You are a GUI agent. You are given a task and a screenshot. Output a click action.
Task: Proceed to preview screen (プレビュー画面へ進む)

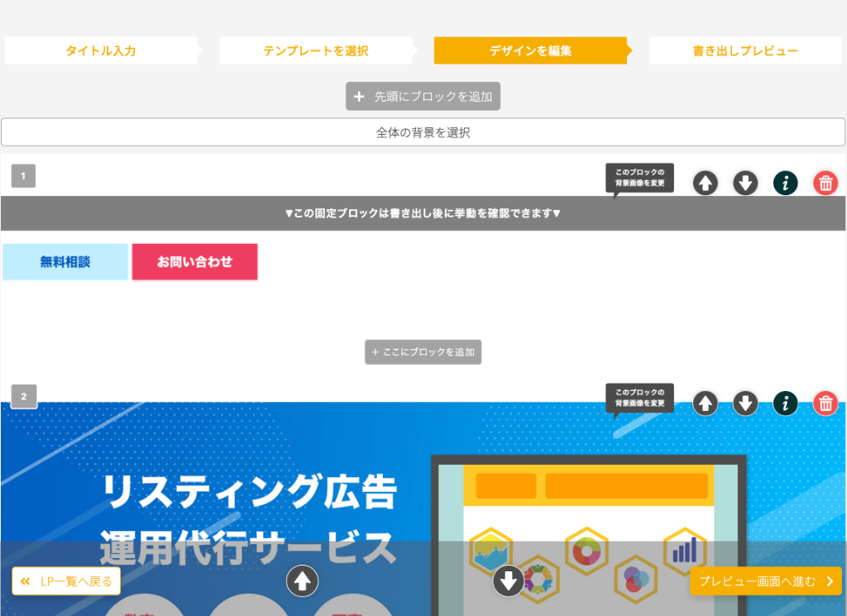tap(765, 581)
